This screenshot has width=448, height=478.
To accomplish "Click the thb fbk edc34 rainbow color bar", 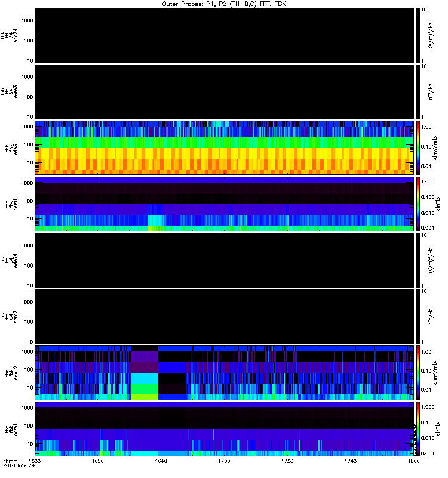I will [418, 148].
